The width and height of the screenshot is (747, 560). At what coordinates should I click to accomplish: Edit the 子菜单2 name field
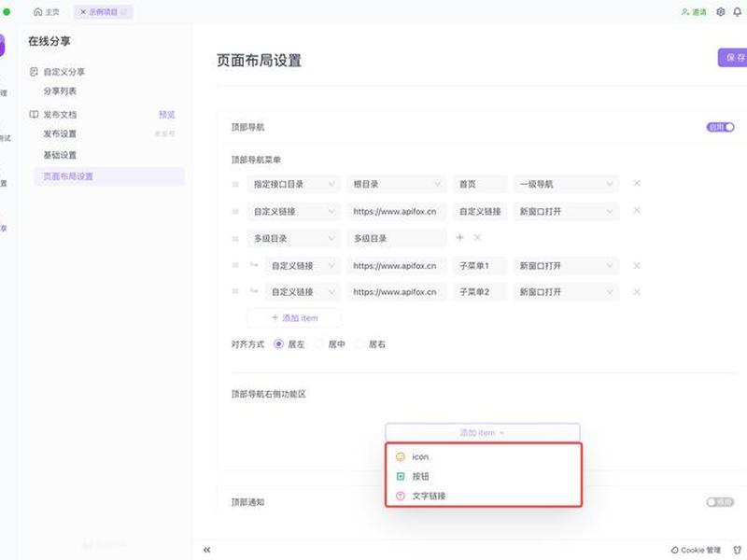click(480, 292)
